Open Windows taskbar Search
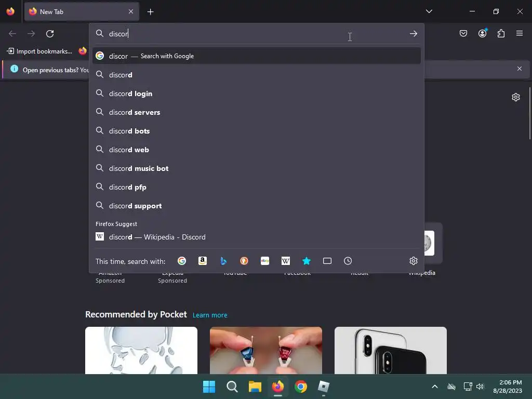532x399 pixels. (232, 387)
